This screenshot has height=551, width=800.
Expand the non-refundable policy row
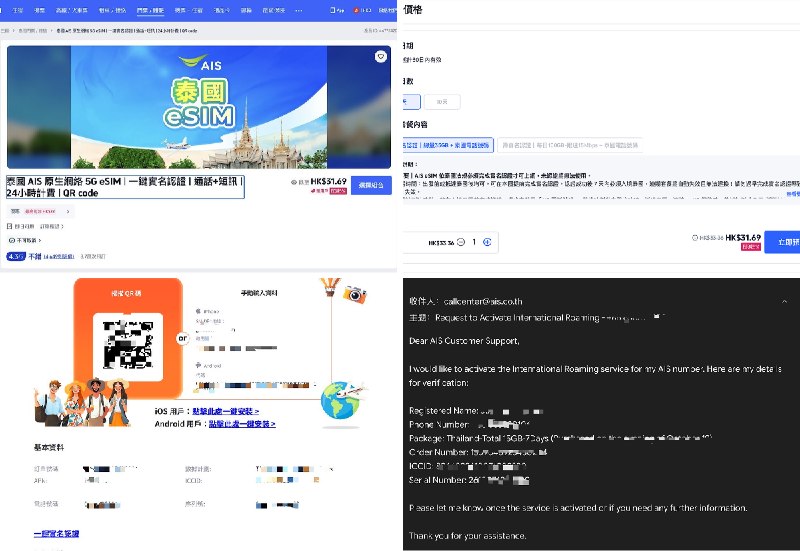24,240
